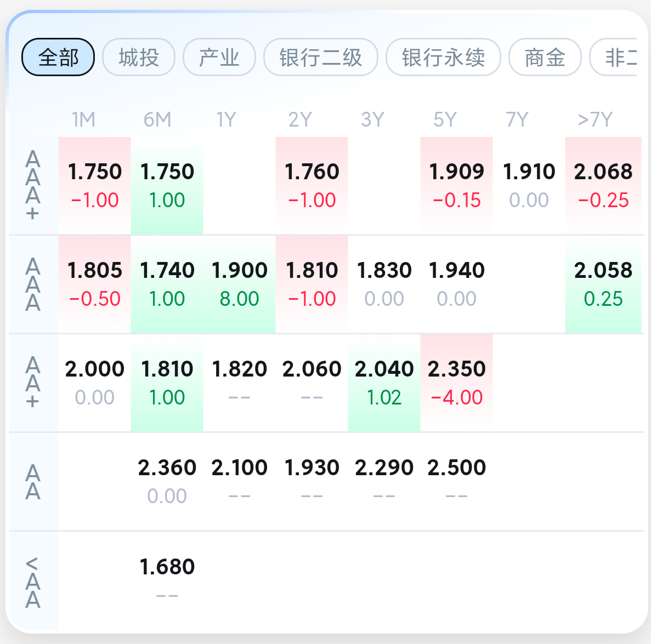Screen dimensions: 651x644
Task: Choose the 商金 tab
Action: tap(545, 57)
